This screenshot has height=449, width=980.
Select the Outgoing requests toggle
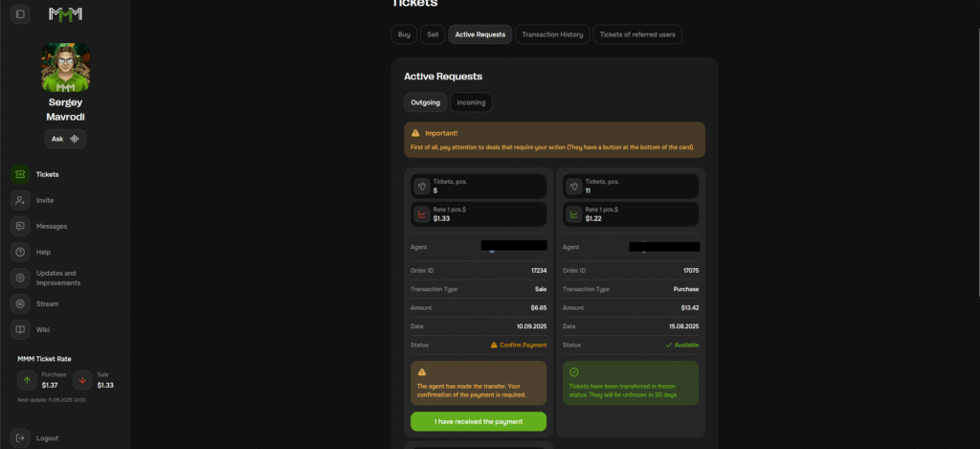[x=426, y=102]
